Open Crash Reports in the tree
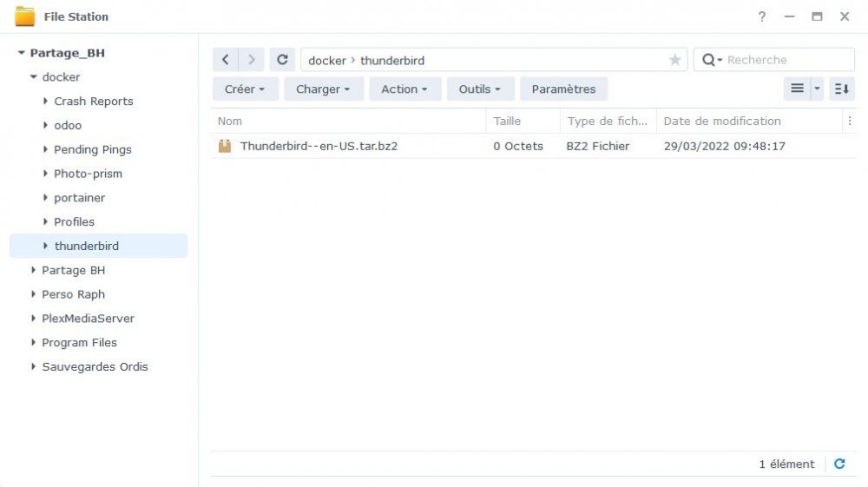 94,102
